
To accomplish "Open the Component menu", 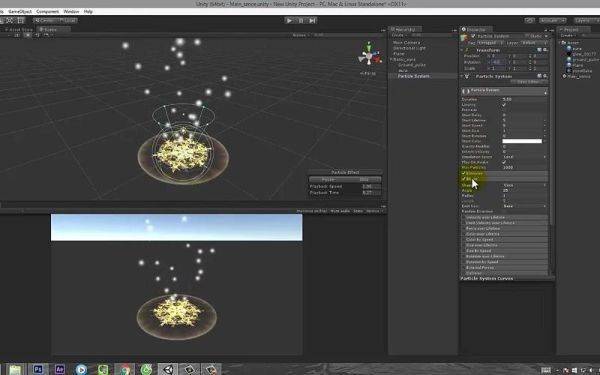I will tap(47, 11).
